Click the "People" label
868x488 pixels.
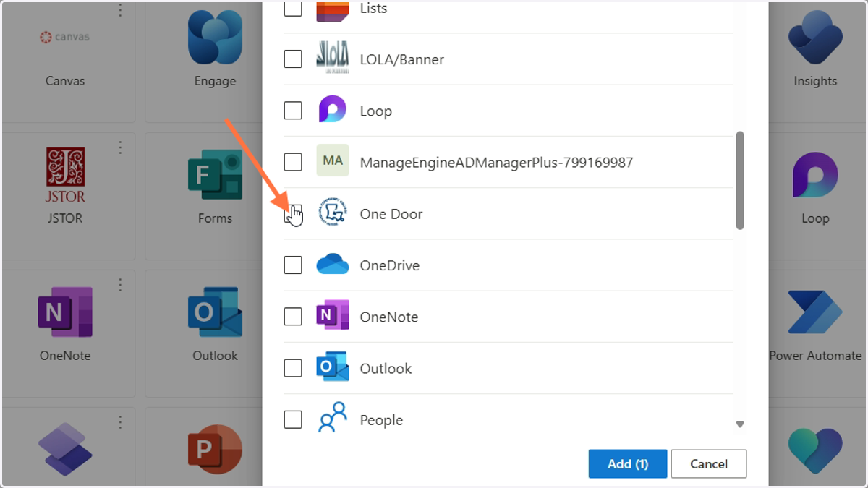click(381, 420)
